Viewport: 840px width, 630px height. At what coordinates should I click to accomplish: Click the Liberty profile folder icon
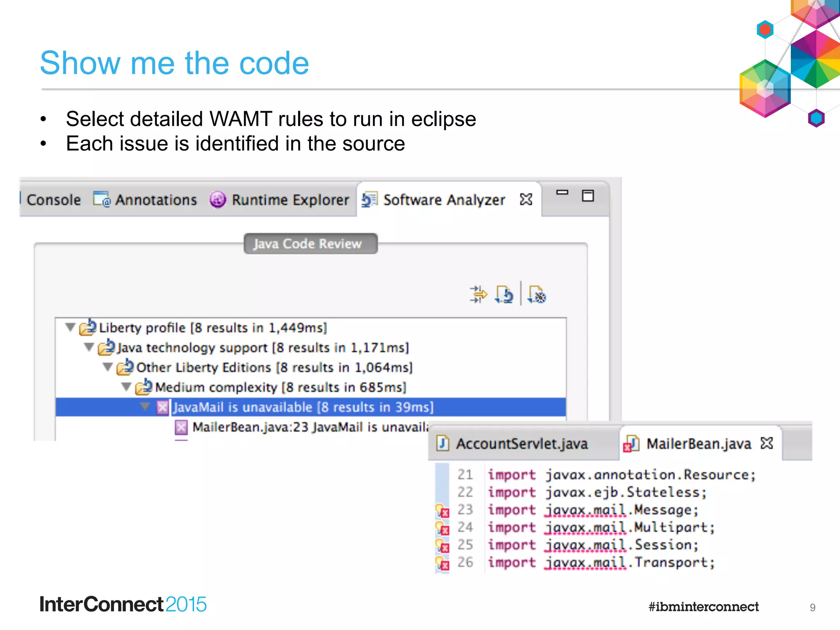point(87,327)
